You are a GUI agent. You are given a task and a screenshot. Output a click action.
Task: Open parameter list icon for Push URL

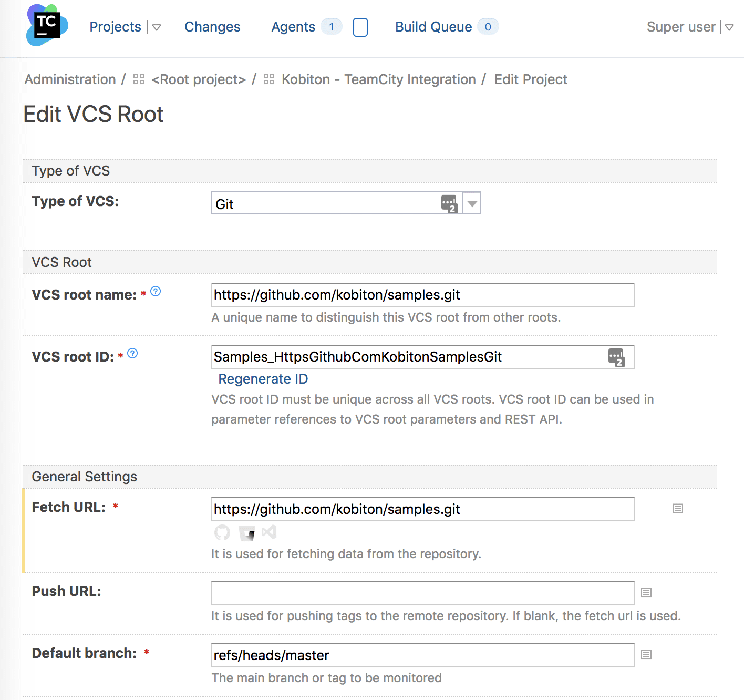pos(646,592)
